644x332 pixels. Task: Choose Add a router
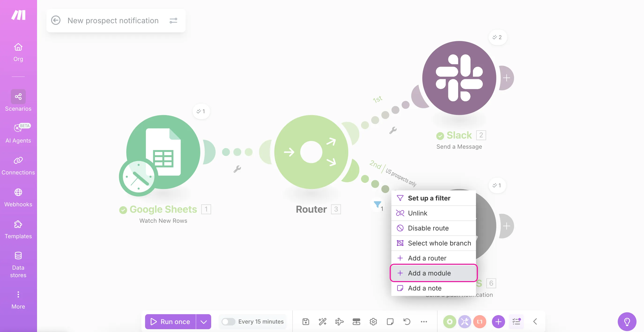point(434,258)
